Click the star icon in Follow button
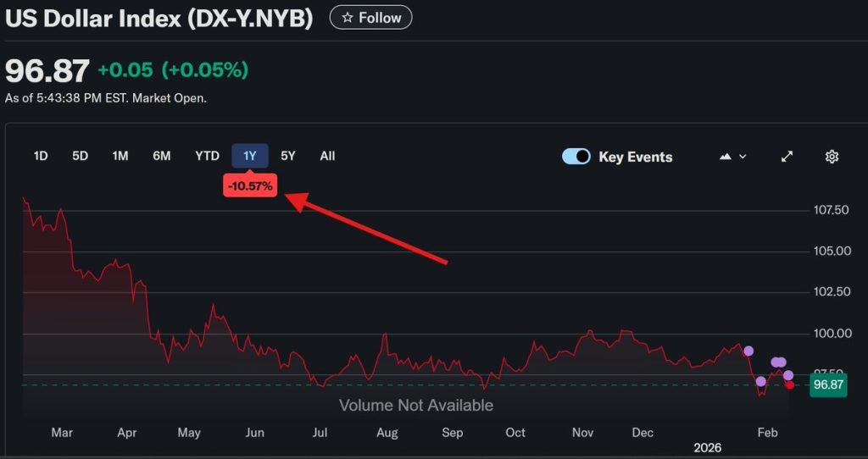The width and height of the screenshot is (868, 459). point(346,17)
